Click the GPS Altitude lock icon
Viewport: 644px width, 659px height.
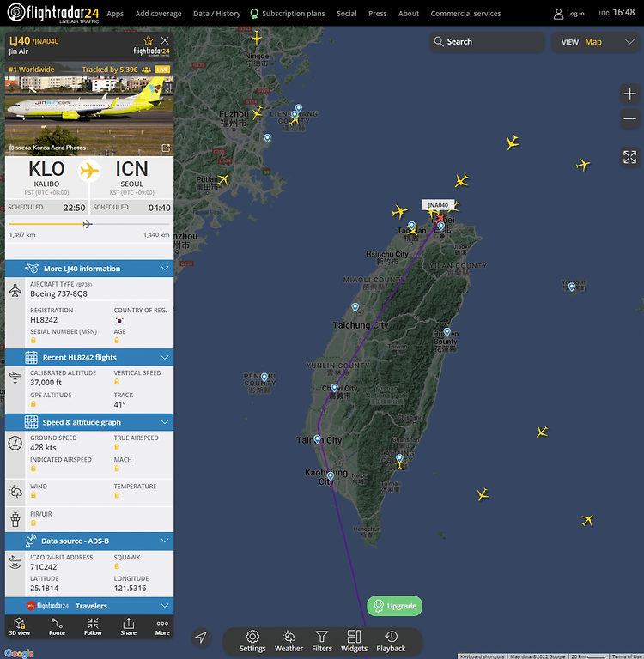(33, 404)
